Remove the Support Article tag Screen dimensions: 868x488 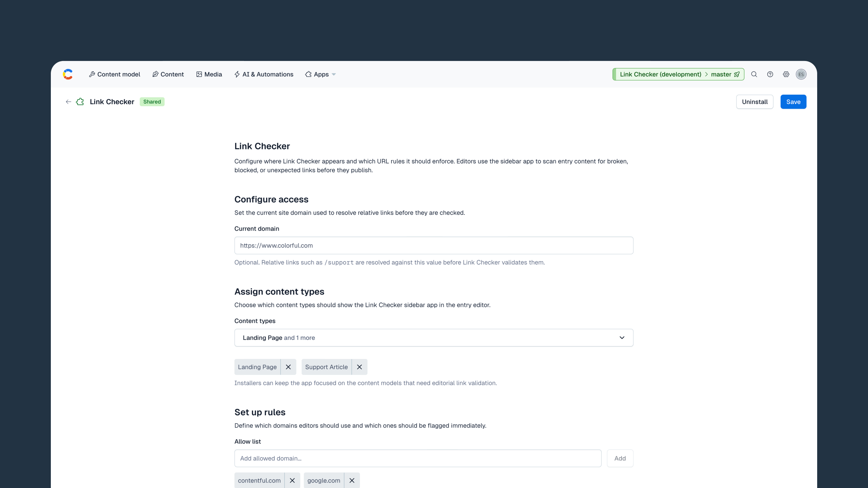[359, 367]
